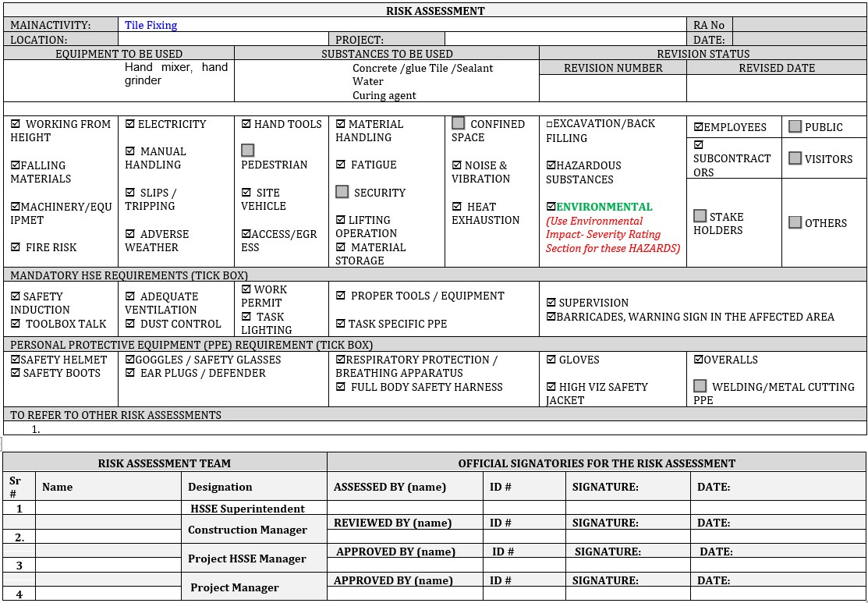This screenshot has width=868, height=603.
Task: Untick the ENVIRONMENTAL checkbox
Action: [x=549, y=207]
